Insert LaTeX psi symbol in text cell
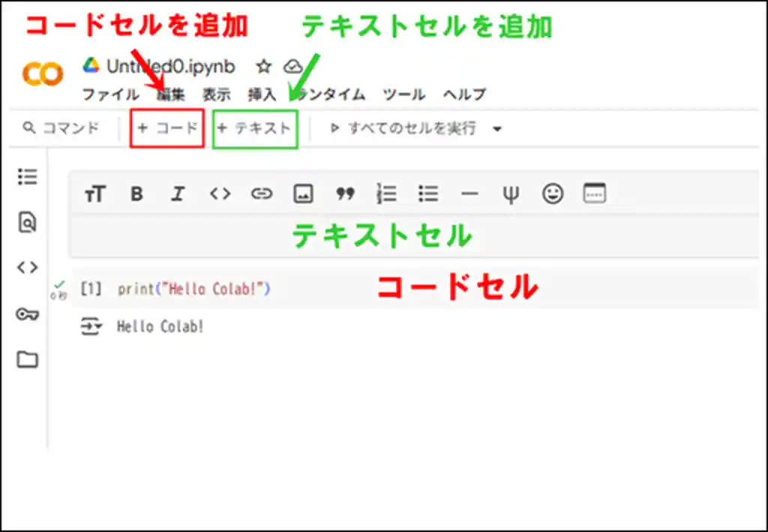This screenshot has width=768, height=532. click(x=511, y=195)
